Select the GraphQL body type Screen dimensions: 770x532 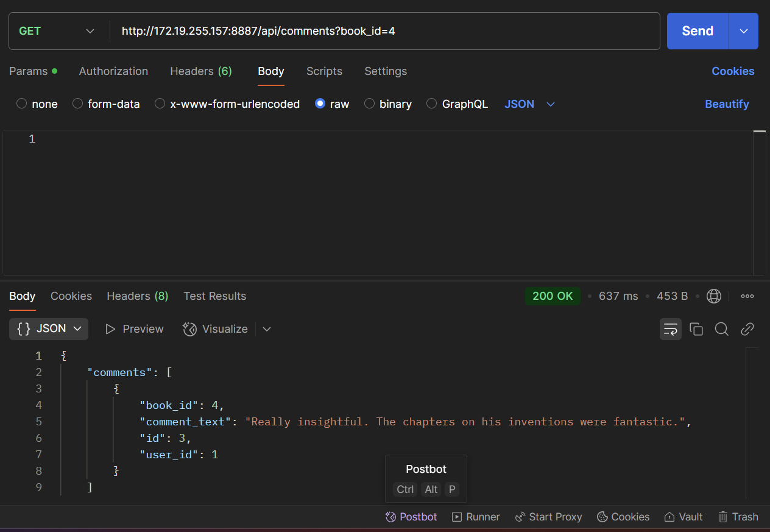click(457, 104)
